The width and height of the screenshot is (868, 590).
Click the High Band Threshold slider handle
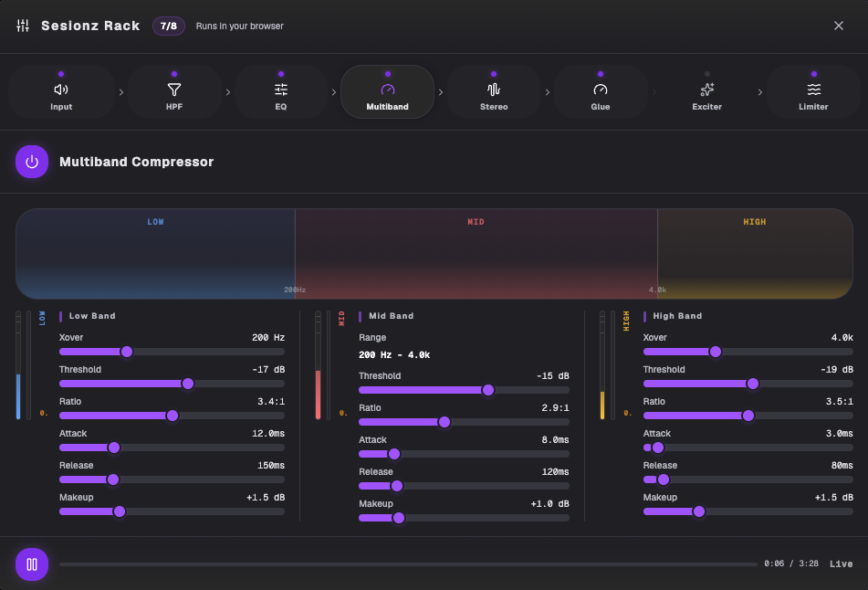(x=752, y=384)
